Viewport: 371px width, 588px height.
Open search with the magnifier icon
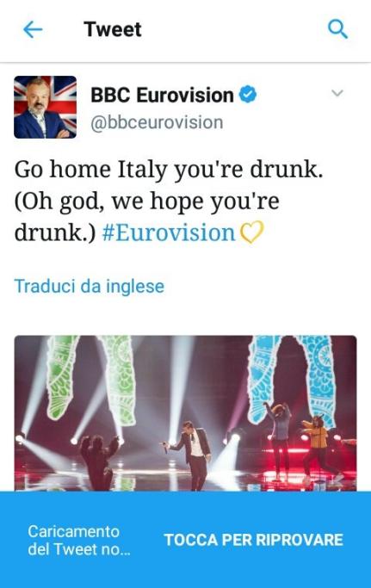(337, 29)
